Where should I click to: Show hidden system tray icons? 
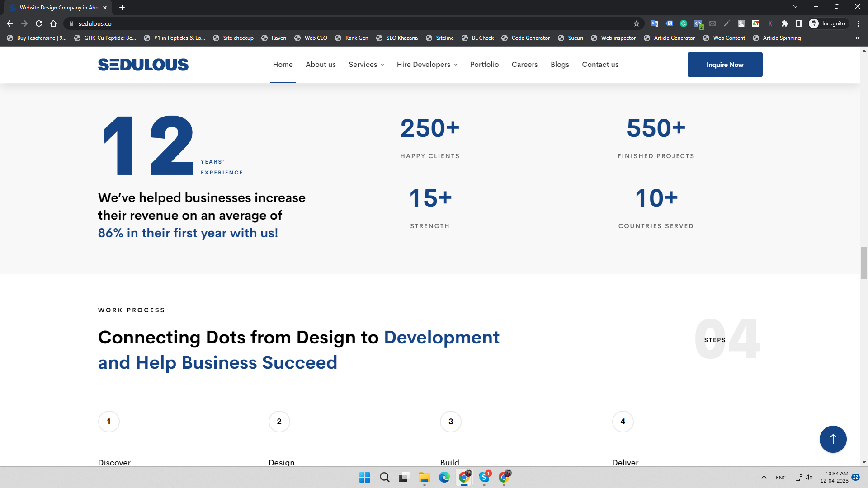(x=764, y=477)
